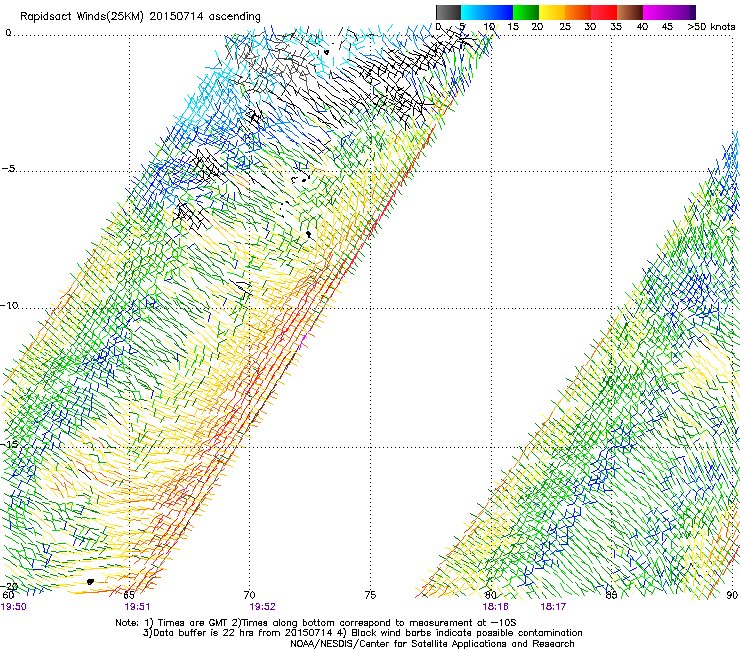Select the orange 25-30 knots legend segment

[578, 12]
